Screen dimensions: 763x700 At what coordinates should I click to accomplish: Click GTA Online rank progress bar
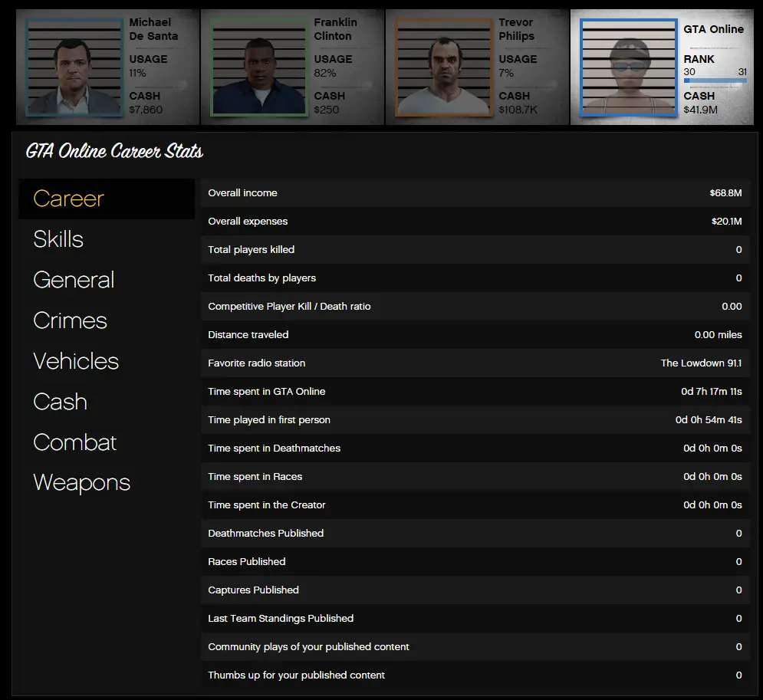pyautogui.click(x=715, y=81)
